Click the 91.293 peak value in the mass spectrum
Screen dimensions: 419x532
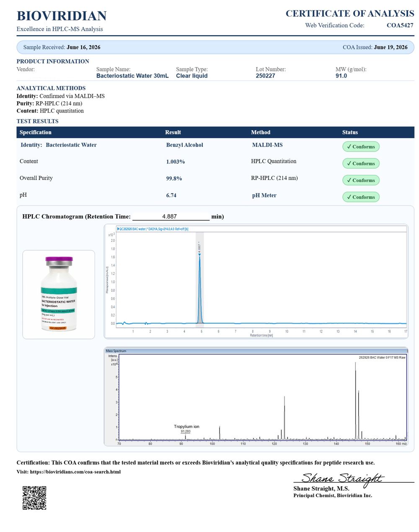(x=186, y=432)
